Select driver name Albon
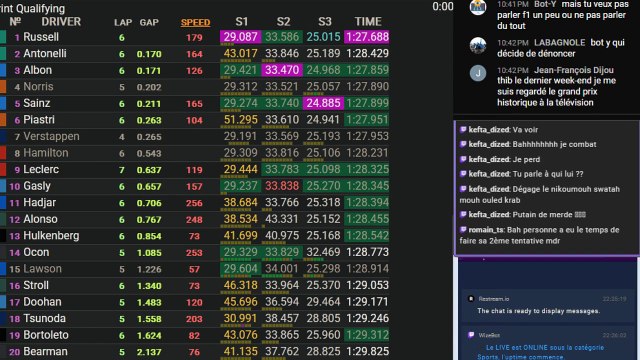This screenshot has height=360, width=640. (38, 70)
